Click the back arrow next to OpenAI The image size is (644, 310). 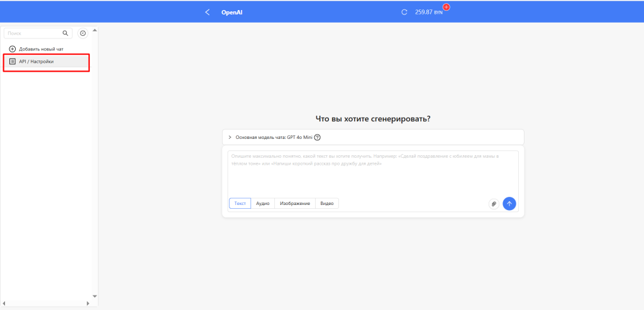[208, 12]
